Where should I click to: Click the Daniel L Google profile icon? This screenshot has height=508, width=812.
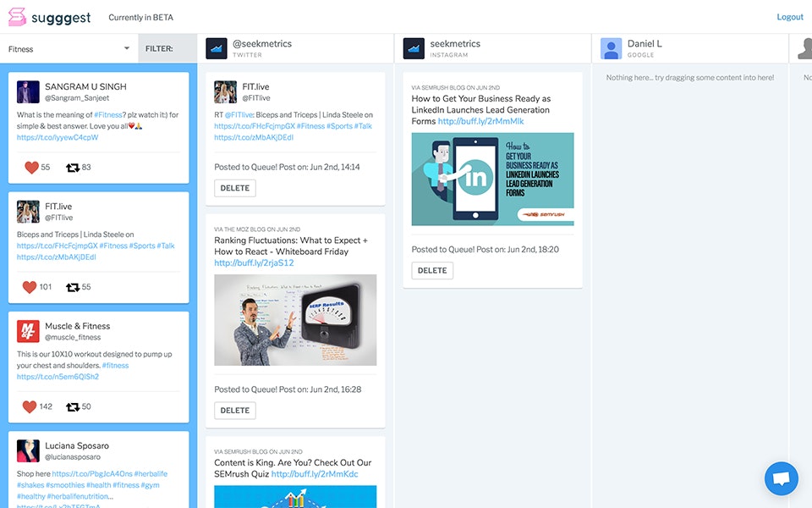(611, 49)
